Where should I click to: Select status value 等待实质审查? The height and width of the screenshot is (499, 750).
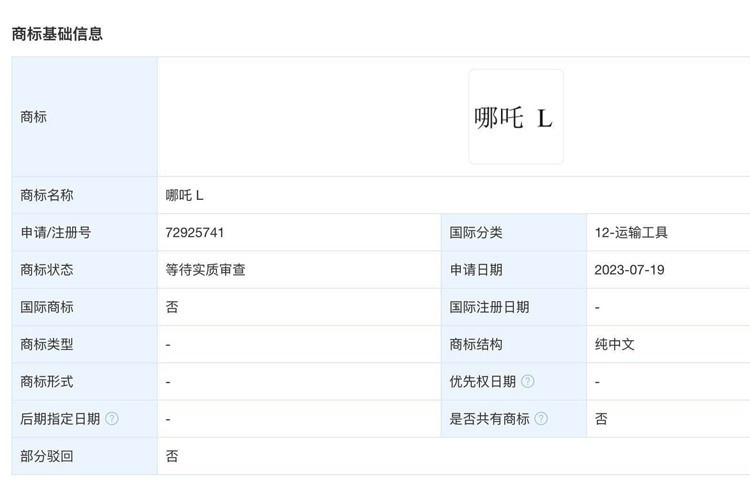[x=205, y=270]
